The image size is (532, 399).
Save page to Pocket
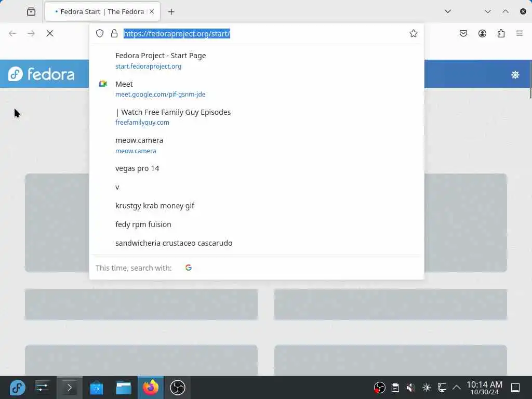tap(463, 33)
